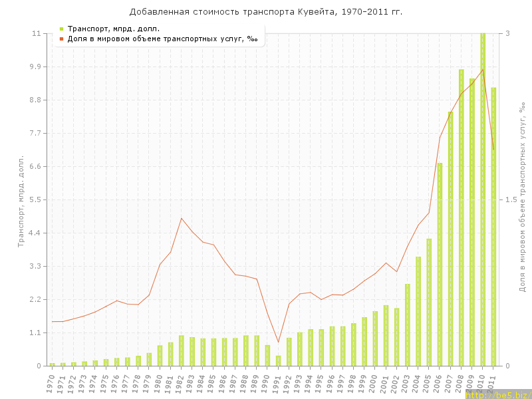Viewport: 532px width, 399px height.
Task: Click the green bar for year 2003
Action: 408,325
